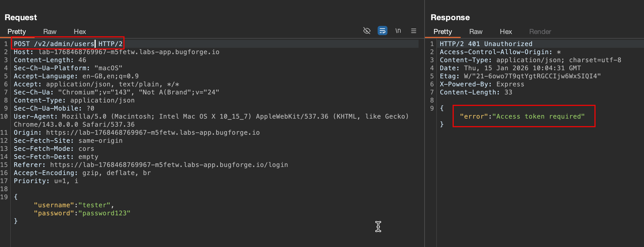Click the HTTP/2 401 Unauthorized status line
The image size is (644, 247).
tap(486, 44)
